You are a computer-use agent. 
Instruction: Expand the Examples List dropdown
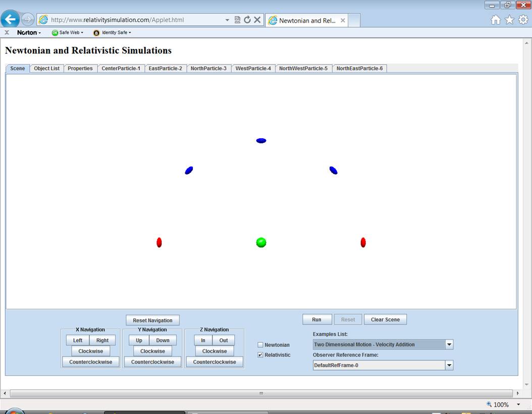[x=449, y=345]
